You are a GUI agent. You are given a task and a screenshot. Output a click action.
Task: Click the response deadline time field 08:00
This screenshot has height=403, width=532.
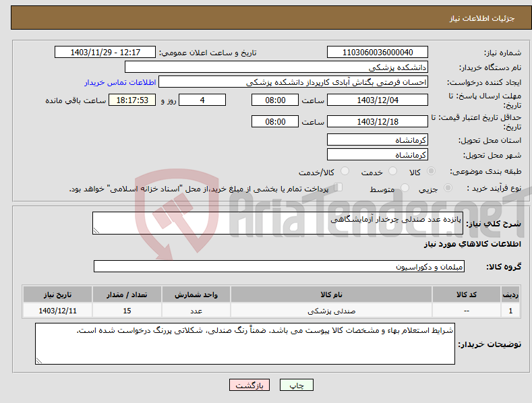click(275, 100)
